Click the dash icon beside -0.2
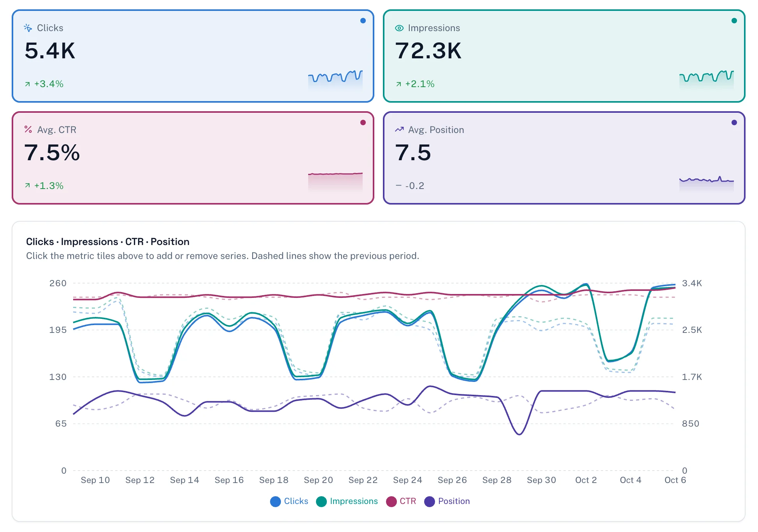 tap(398, 185)
